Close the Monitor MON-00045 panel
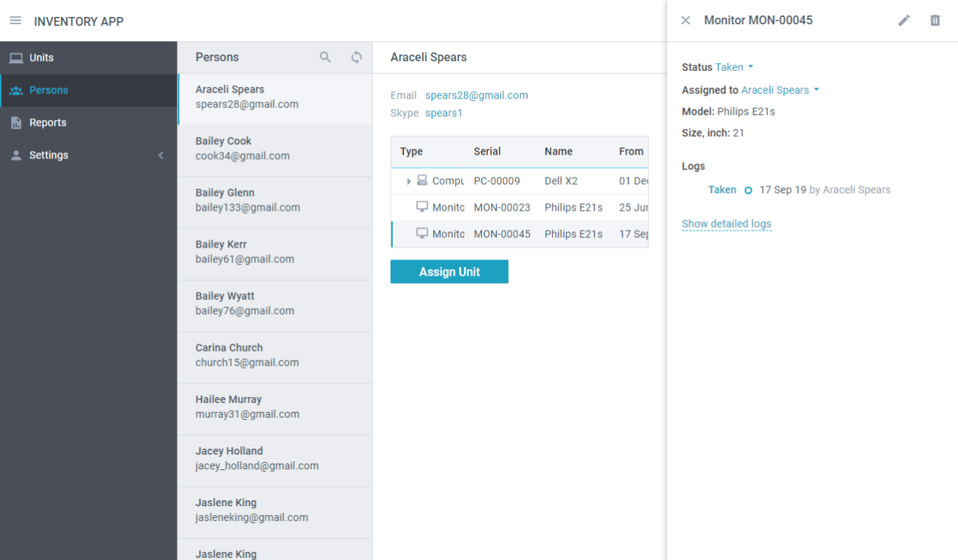This screenshot has height=560, width=958. 685,21
